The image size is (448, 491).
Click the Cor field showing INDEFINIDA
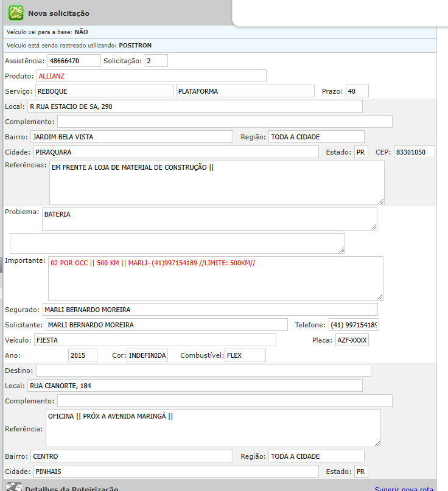tap(147, 355)
